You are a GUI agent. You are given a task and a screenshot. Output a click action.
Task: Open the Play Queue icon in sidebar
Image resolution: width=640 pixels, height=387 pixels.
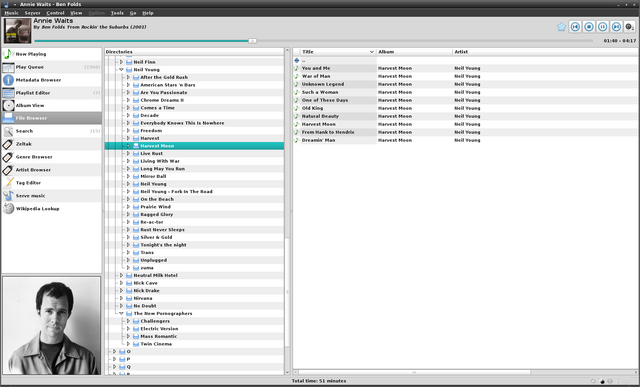pyautogui.click(x=8, y=67)
